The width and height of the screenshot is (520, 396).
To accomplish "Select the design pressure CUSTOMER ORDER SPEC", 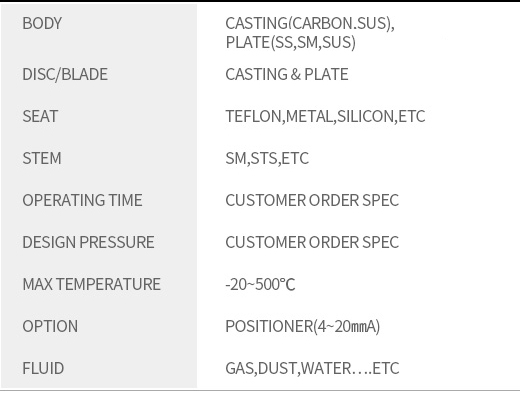I will click(312, 242).
